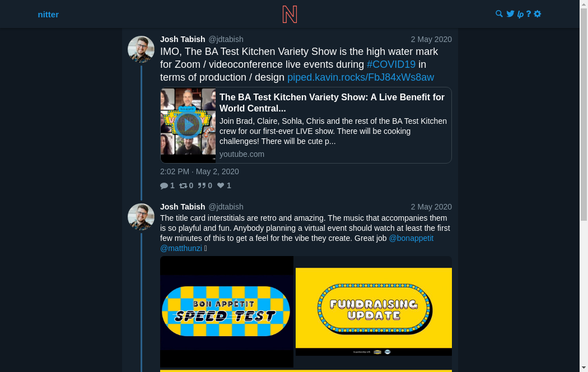Screen dimensions: 588x372
Task: Click the Twitter bird icon in header
Action: click(510, 14)
